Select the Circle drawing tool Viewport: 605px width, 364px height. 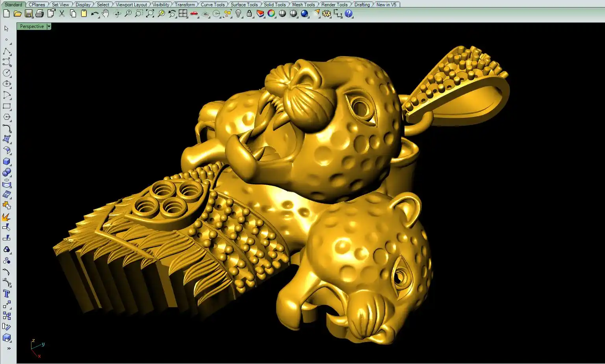point(7,73)
